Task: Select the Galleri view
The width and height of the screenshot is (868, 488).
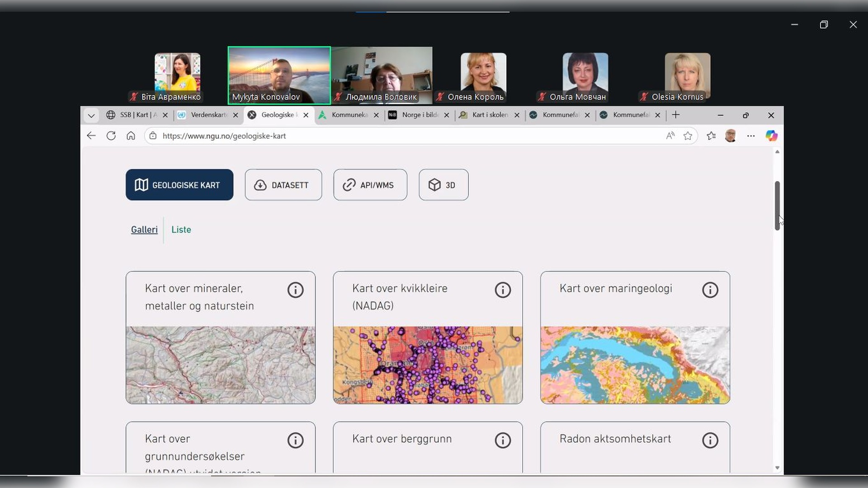Action: pyautogui.click(x=144, y=230)
